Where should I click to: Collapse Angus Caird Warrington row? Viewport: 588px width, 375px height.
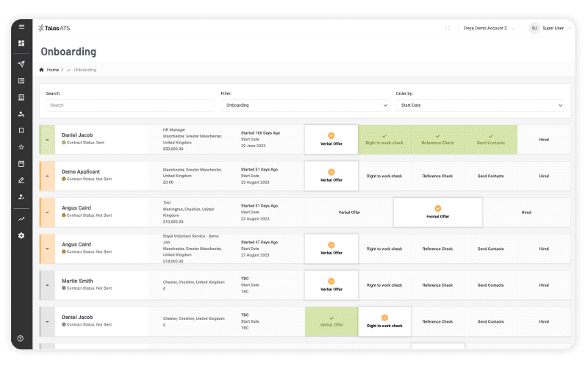[47, 213]
